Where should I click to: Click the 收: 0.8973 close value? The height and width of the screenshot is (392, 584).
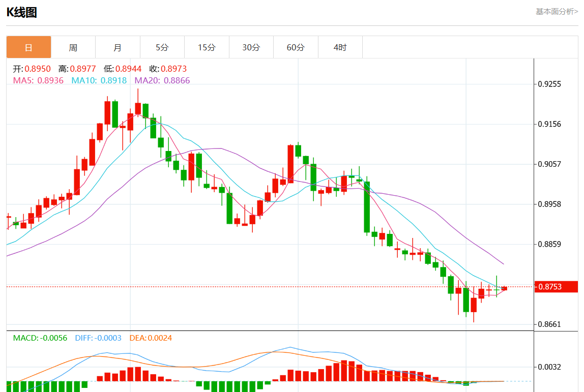168,69
